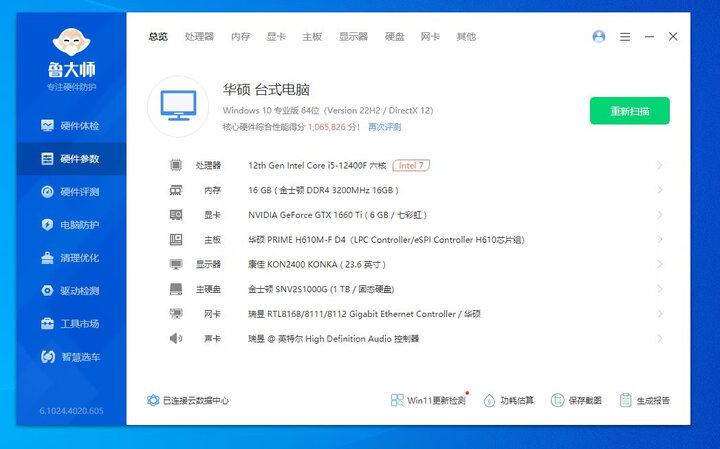The height and width of the screenshot is (449, 720).
Task: Click the 鲁大师 monkey logo
Action: pos(71,42)
